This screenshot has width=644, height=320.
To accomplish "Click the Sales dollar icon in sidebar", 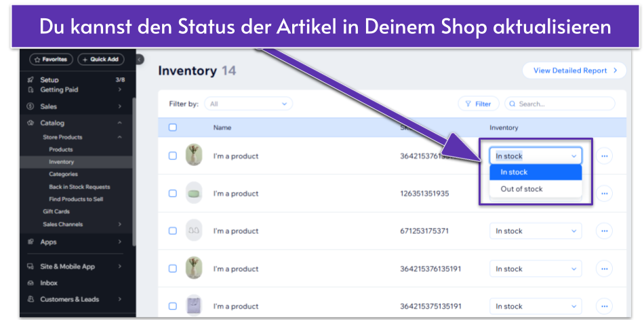I will [x=31, y=106].
